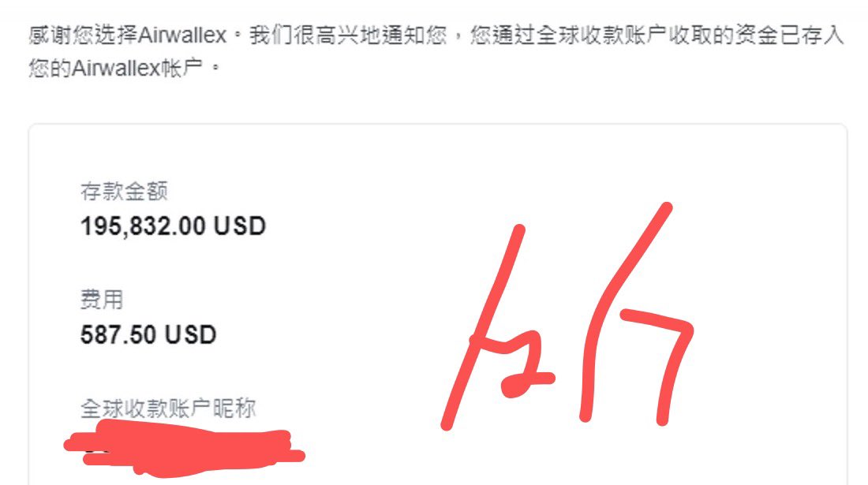Click 您的Airwallex帐户 on the second line

116,68
